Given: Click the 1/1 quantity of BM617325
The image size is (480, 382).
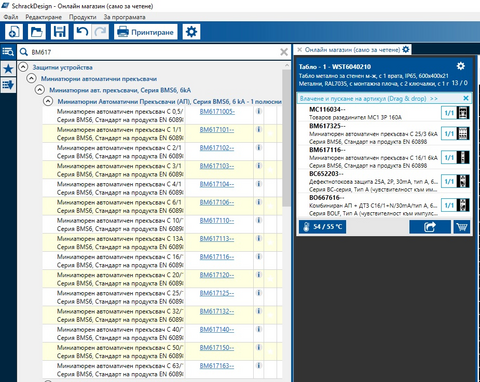Looking at the screenshot, I should (449, 134).
